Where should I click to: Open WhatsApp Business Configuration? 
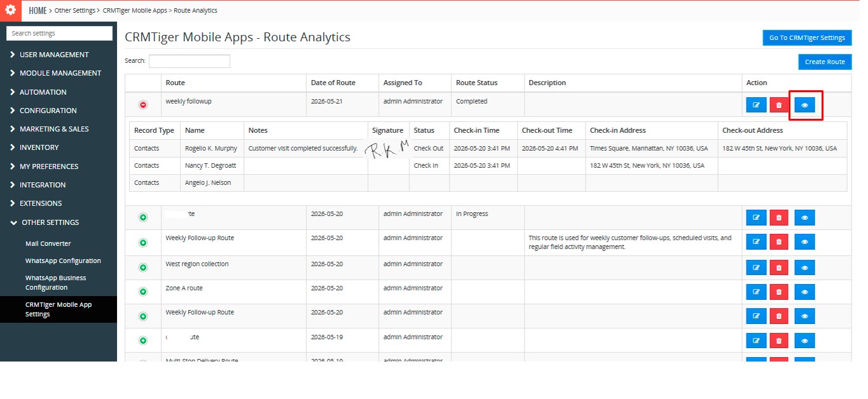pos(55,283)
